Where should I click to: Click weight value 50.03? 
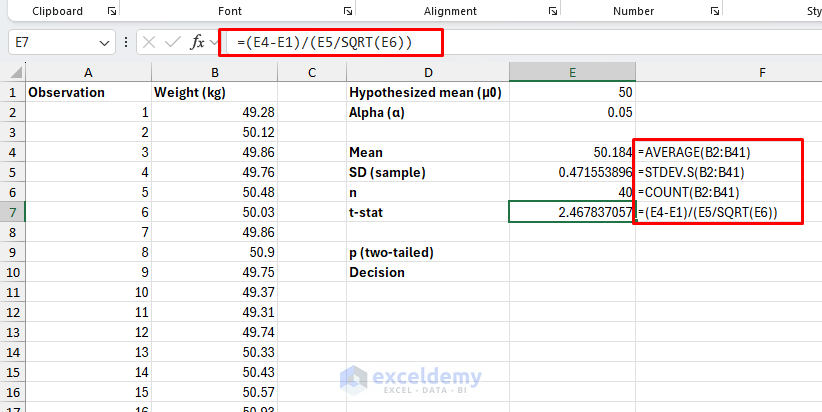tap(214, 212)
